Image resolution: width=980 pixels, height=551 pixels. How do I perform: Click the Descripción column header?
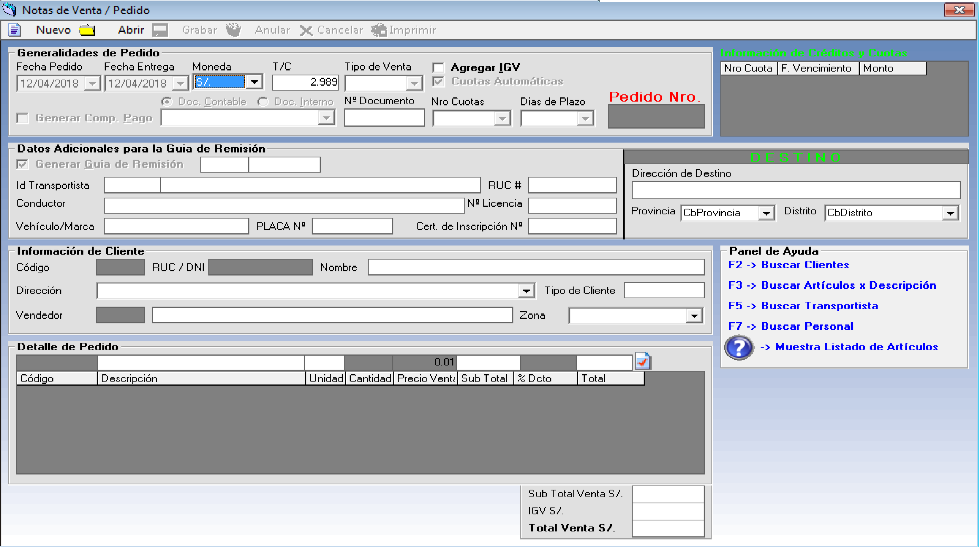(201, 378)
